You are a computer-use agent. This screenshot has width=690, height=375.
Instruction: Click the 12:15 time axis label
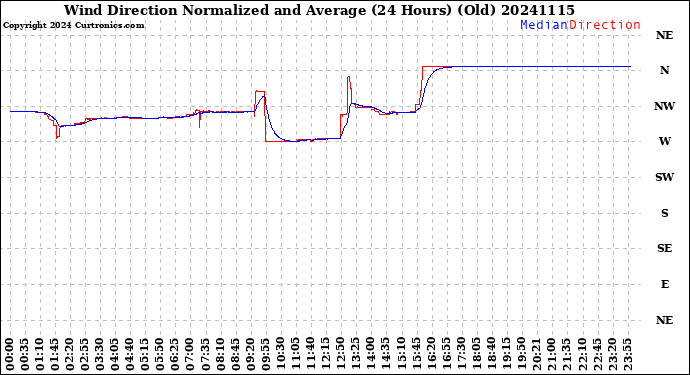[x=325, y=355]
